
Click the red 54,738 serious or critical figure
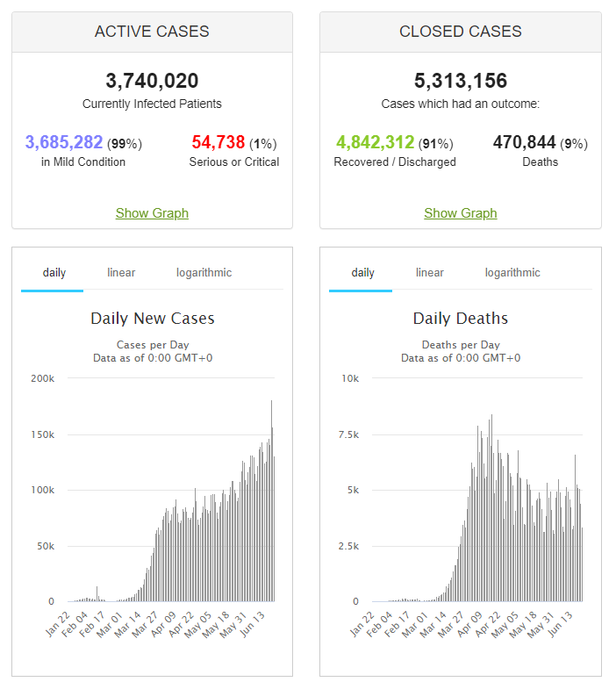point(218,142)
